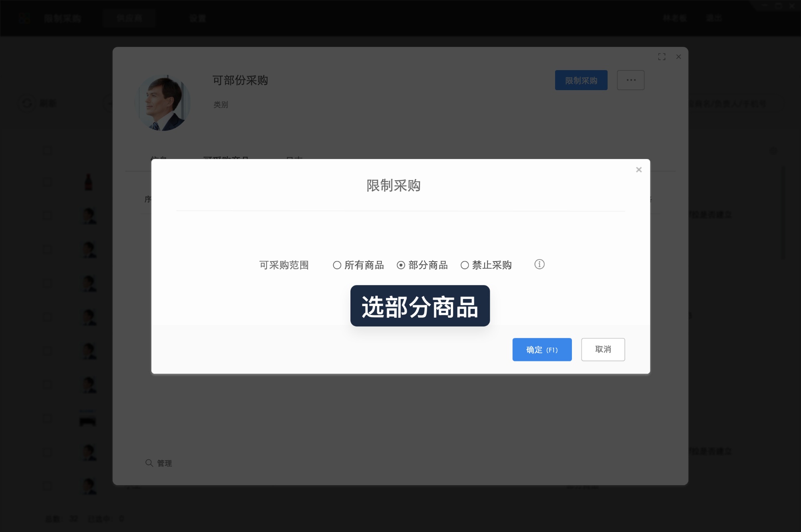Image resolution: width=801 pixels, height=532 pixels.
Task: Close the 限制采购 dialog with its X
Action: (638, 169)
